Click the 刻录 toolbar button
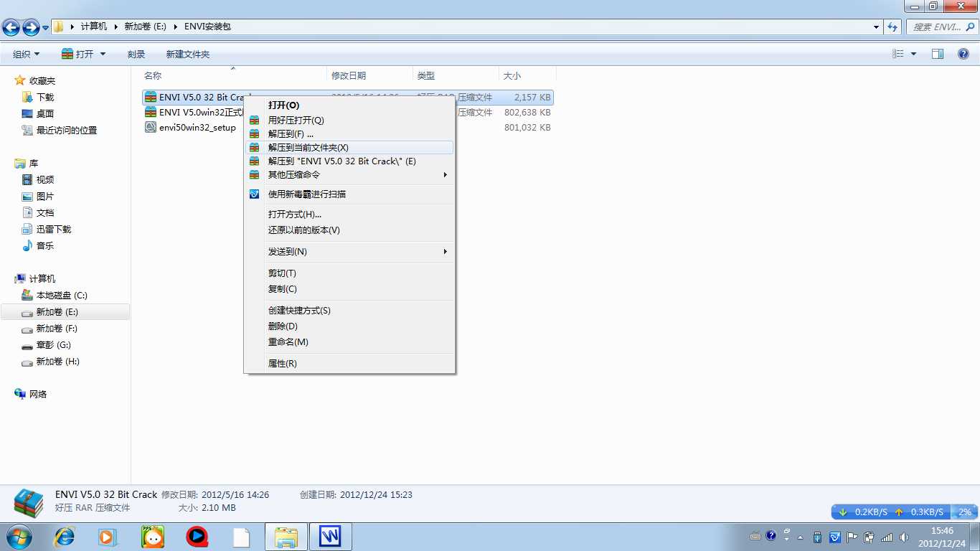Viewport: 980px width, 551px height. click(136, 54)
